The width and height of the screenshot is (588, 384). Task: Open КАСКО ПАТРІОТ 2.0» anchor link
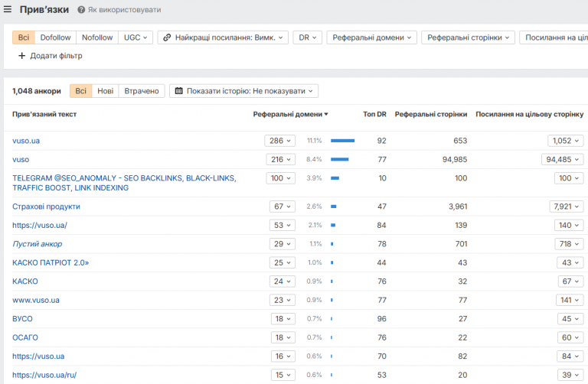(51, 262)
